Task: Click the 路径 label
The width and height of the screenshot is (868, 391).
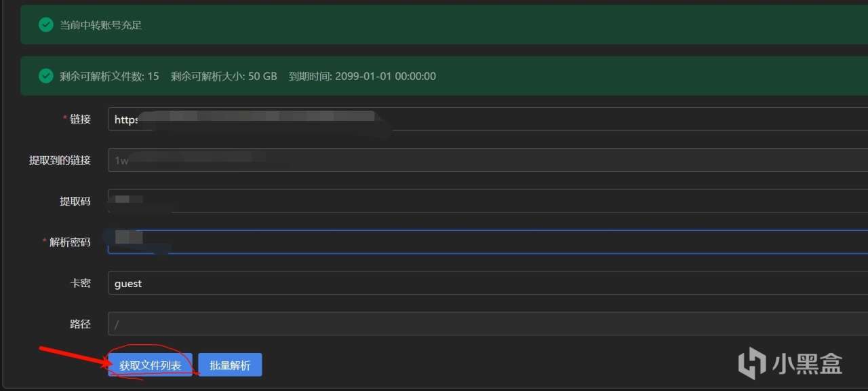Action: coord(80,324)
